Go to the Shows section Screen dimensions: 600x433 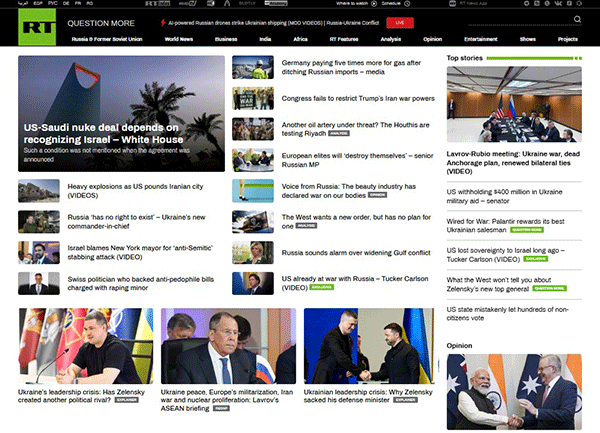(528, 39)
